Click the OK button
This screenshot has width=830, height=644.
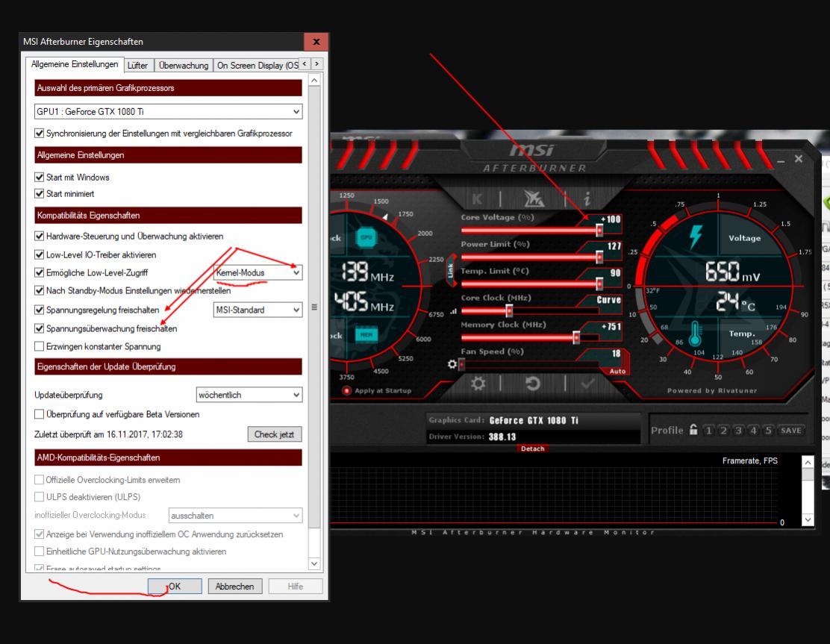click(175, 587)
